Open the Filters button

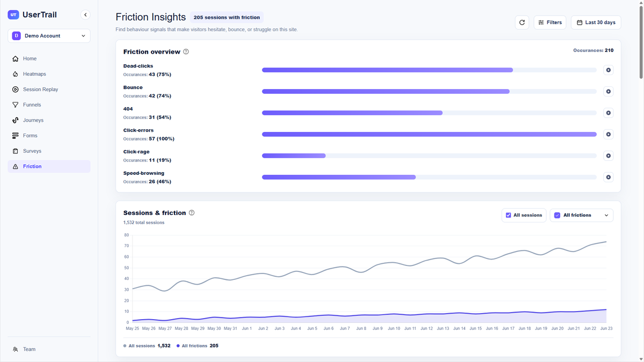pos(550,23)
